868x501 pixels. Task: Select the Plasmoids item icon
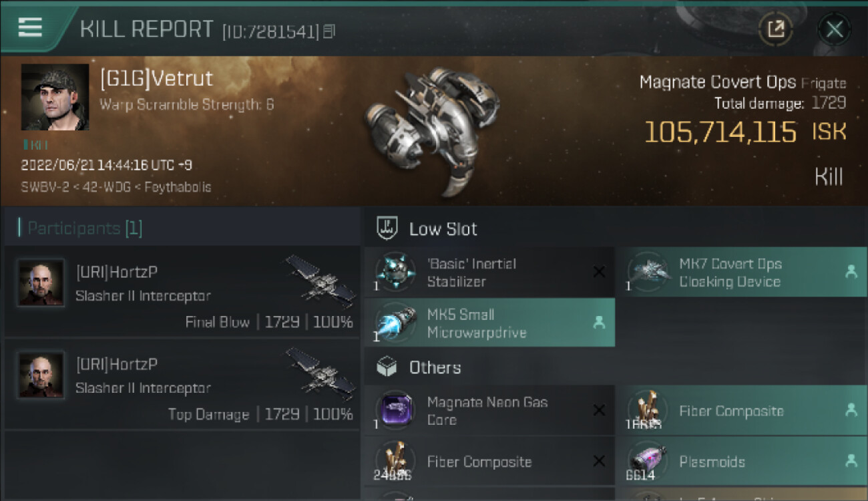[x=648, y=462]
